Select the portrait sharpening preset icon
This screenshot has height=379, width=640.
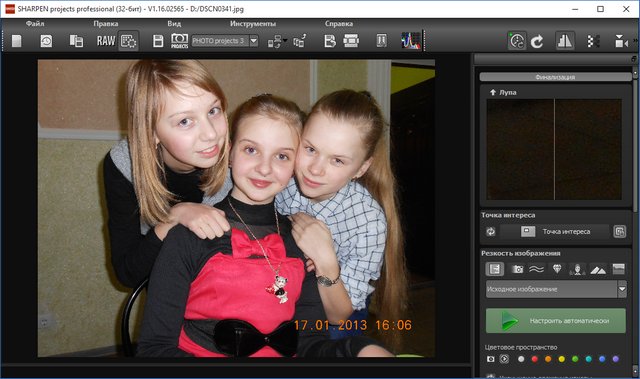click(x=578, y=269)
